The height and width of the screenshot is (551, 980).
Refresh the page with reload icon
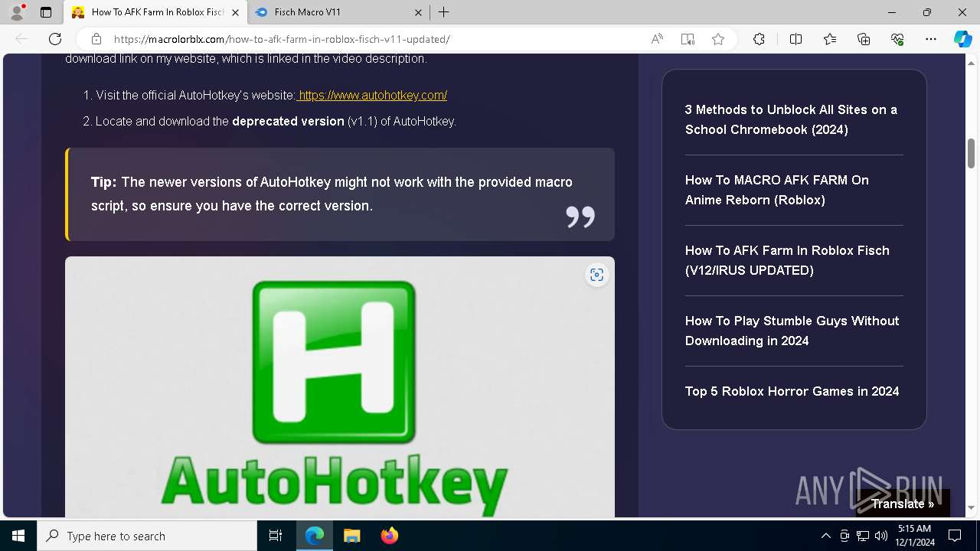pyautogui.click(x=55, y=39)
